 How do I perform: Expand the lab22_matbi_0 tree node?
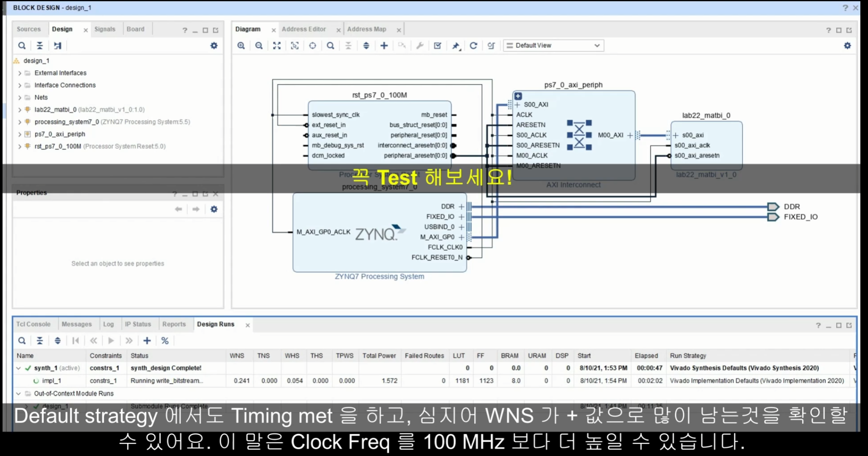tap(20, 110)
